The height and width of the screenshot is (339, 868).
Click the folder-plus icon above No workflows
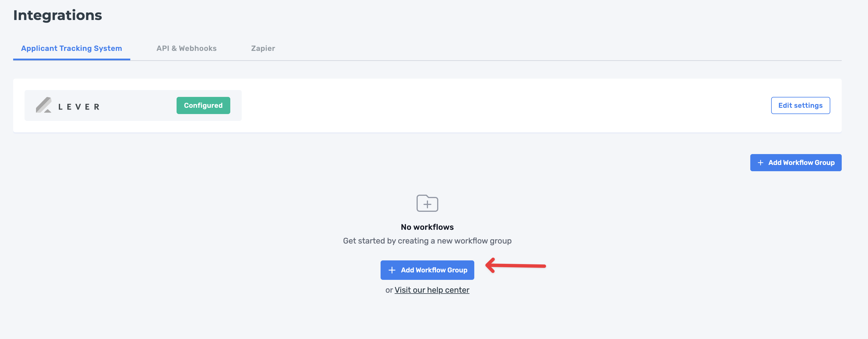coord(427,203)
